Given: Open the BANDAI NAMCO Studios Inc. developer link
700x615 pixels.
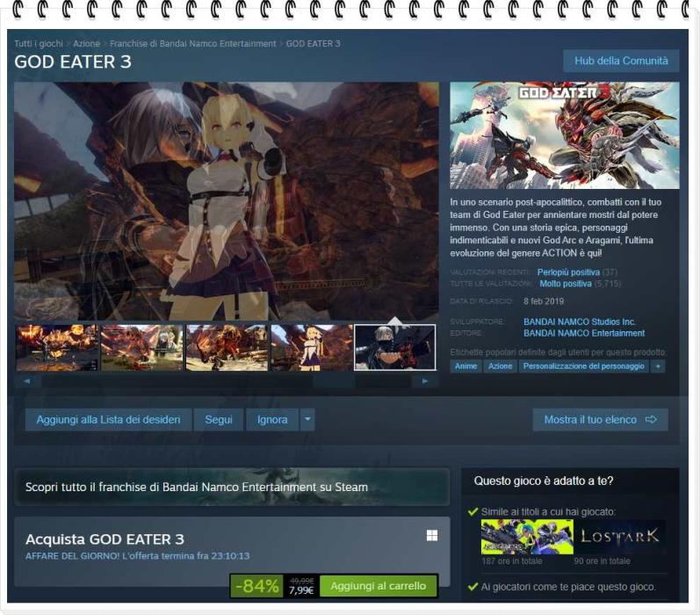Looking at the screenshot, I should point(580,322).
